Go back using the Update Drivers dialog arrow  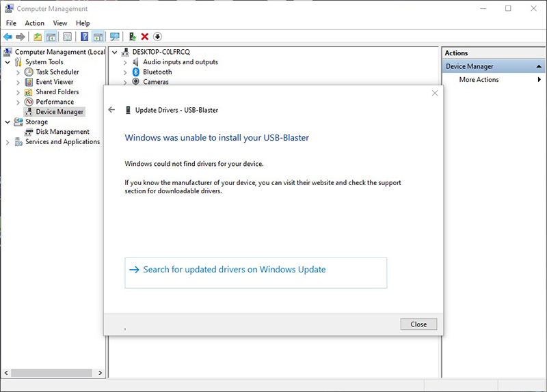(x=111, y=110)
